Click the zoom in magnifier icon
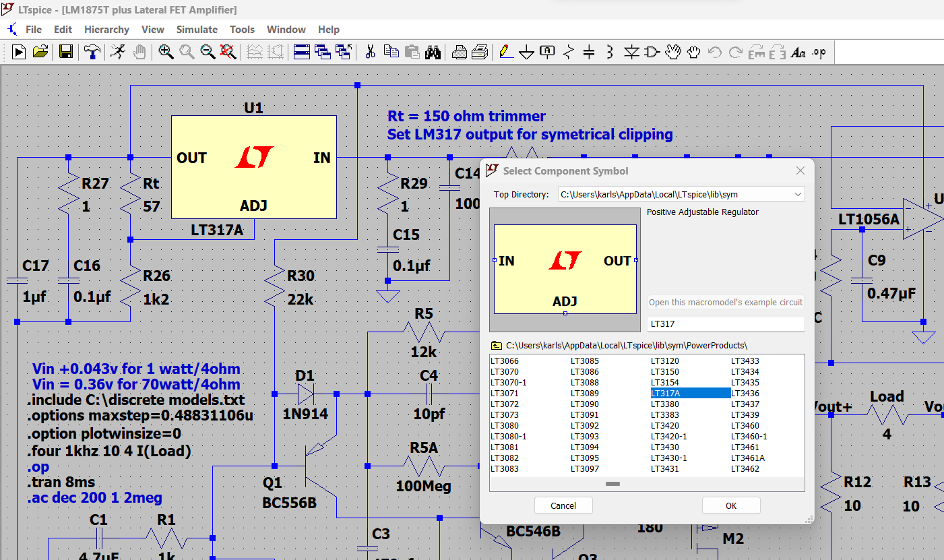 [166, 51]
